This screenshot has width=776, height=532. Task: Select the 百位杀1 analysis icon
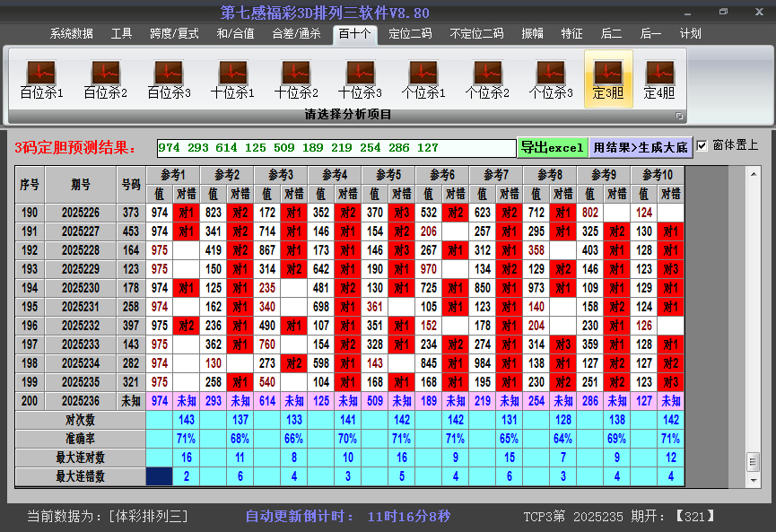click(x=41, y=79)
